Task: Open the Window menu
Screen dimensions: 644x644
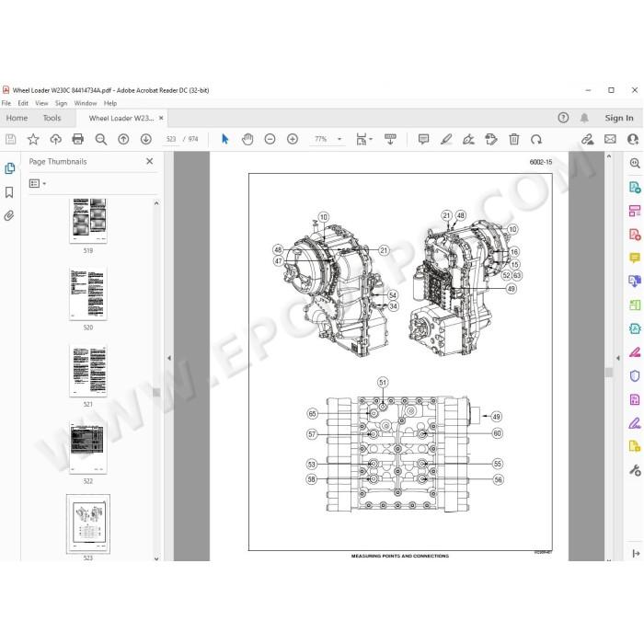Action: click(x=86, y=103)
